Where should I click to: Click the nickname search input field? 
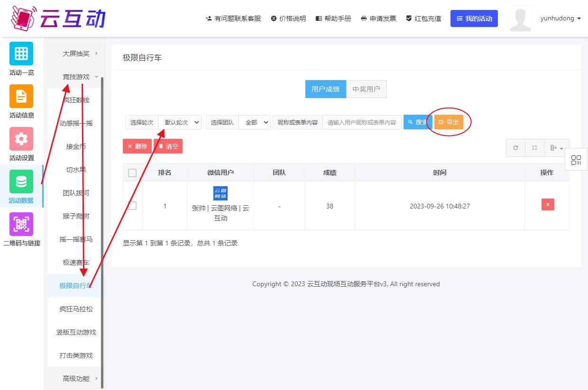[x=361, y=122]
